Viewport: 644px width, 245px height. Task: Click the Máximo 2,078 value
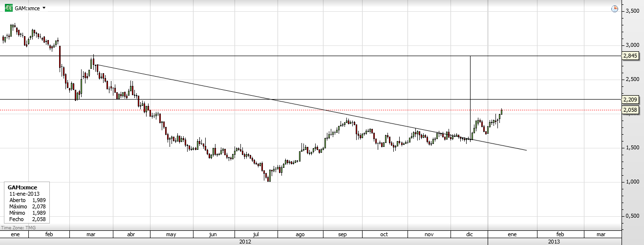pos(39,206)
